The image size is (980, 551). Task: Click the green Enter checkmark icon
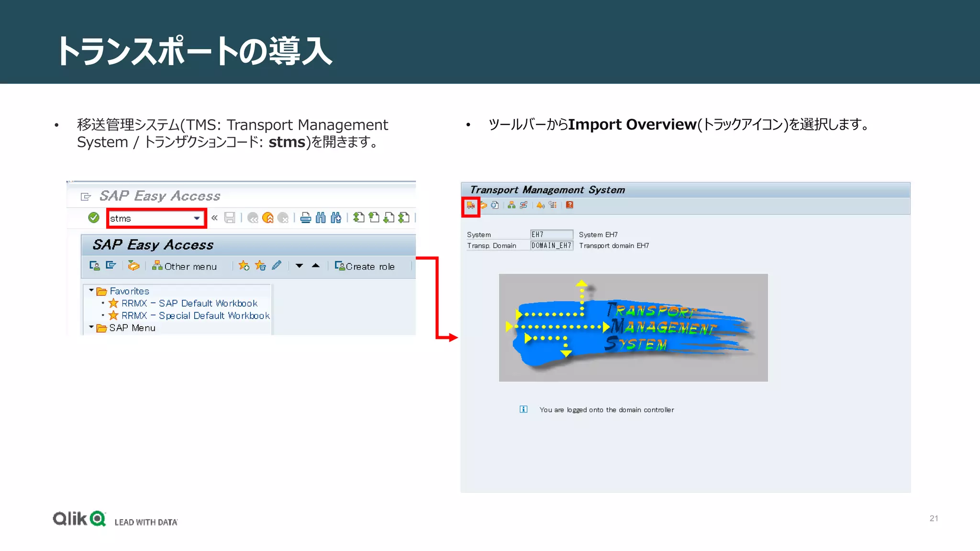[94, 218]
